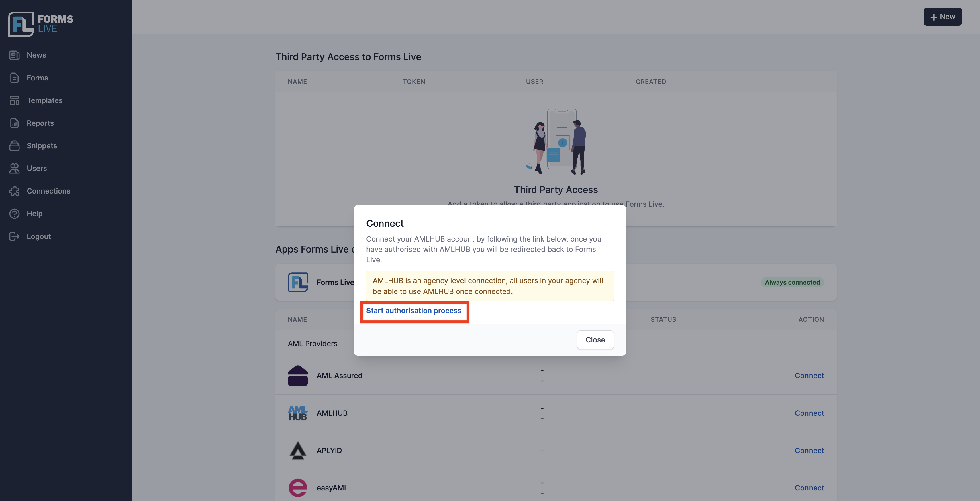The image size is (980, 501).
Task: Click the Always connected status badge
Action: point(792,283)
